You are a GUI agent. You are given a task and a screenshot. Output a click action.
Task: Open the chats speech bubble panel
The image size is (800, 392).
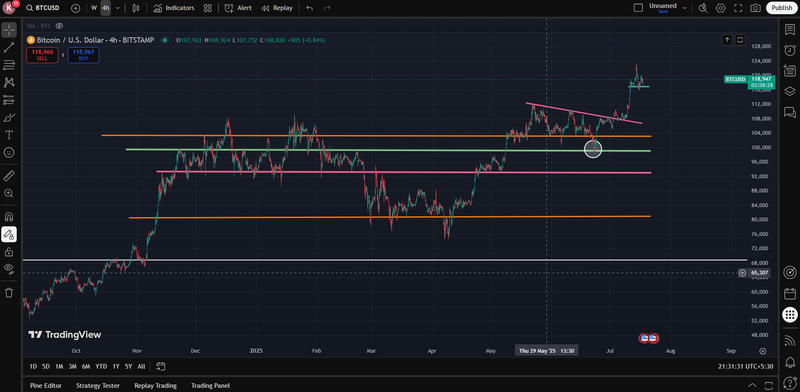click(790, 112)
